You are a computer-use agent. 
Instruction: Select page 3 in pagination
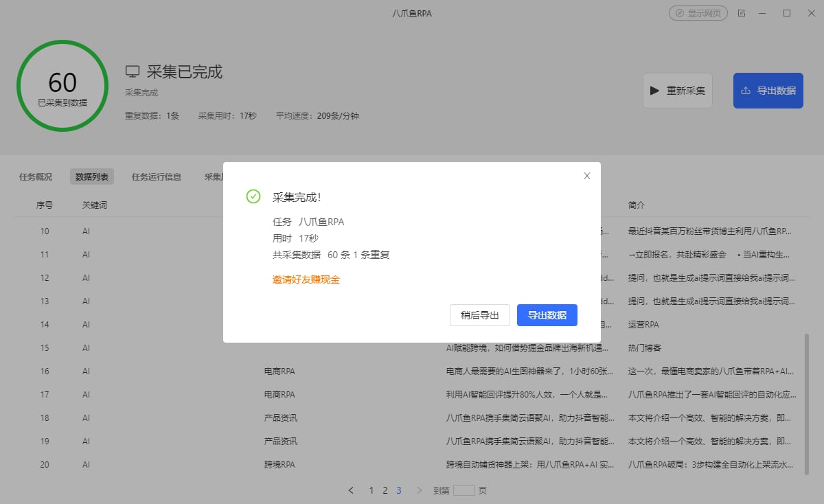pos(399,490)
